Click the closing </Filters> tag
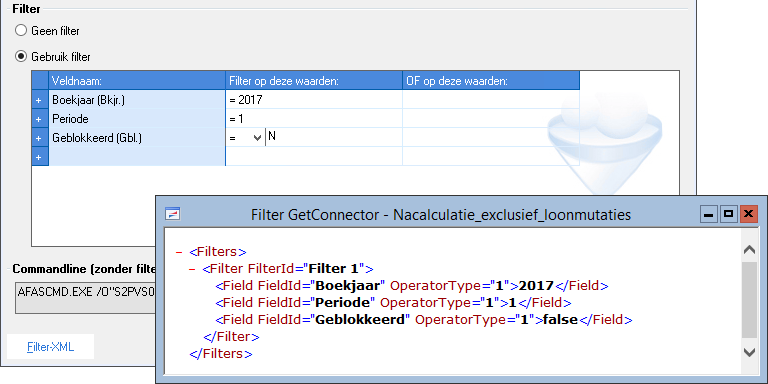 (x=221, y=354)
